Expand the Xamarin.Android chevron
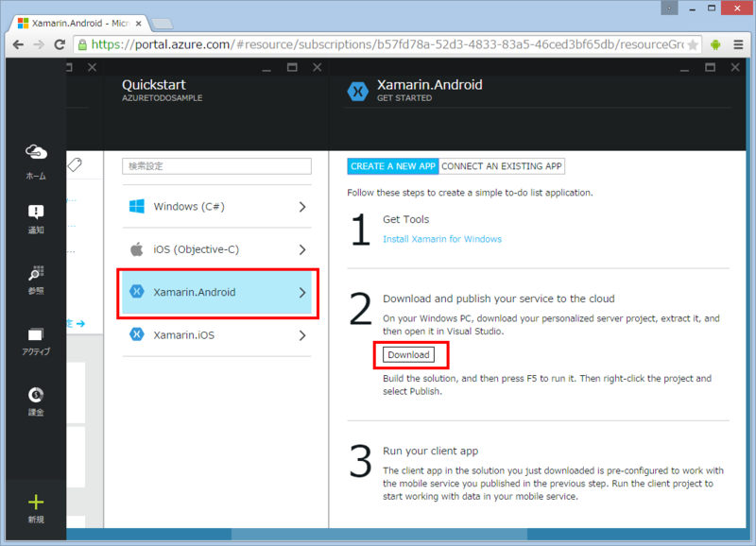The height and width of the screenshot is (546, 756). pyautogui.click(x=302, y=293)
